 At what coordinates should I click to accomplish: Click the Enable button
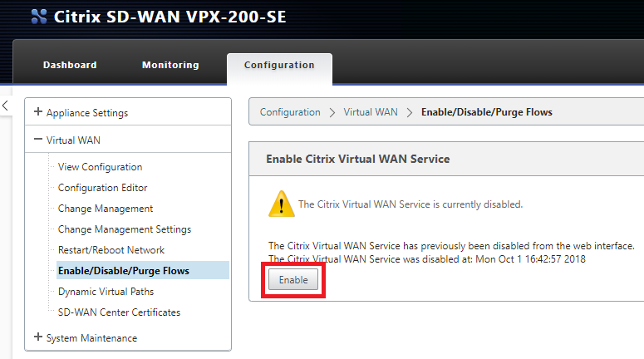293,280
